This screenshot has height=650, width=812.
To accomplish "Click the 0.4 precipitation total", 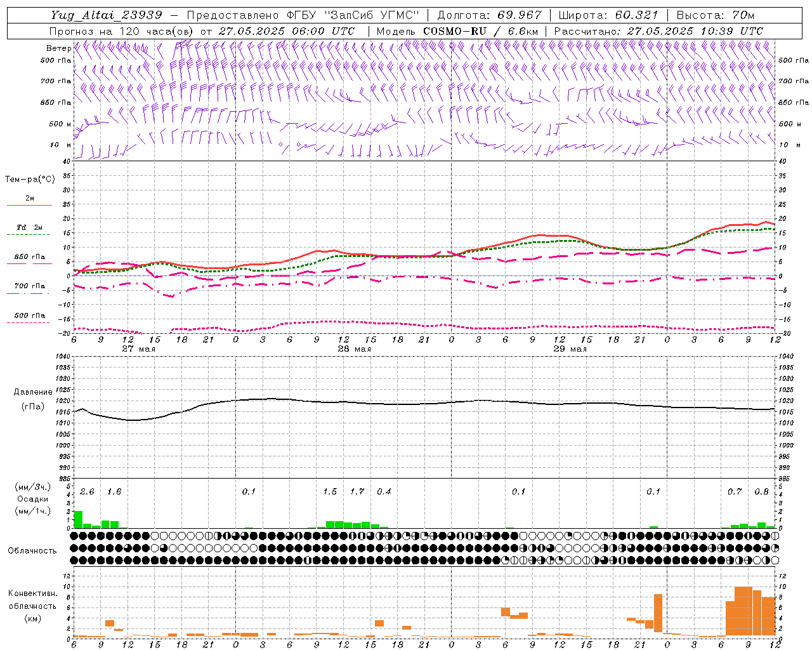I will click(x=384, y=492).
